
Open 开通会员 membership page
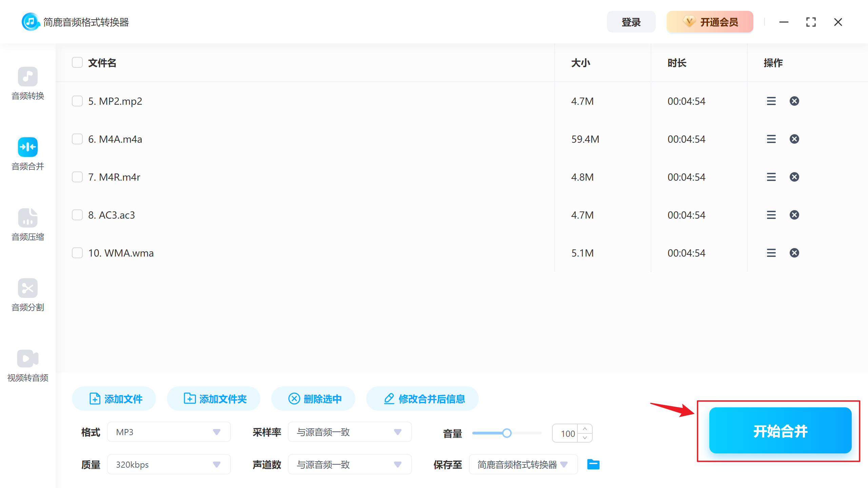click(x=709, y=22)
